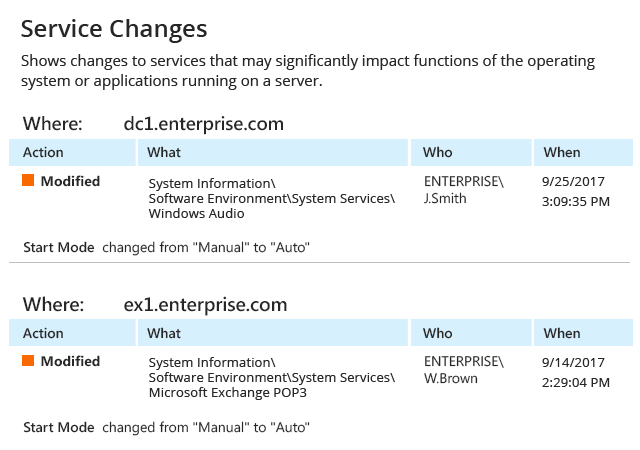Click user ENTERPRISE\J.Smith
The width and height of the screenshot is (640, 450).
[464, 190]
